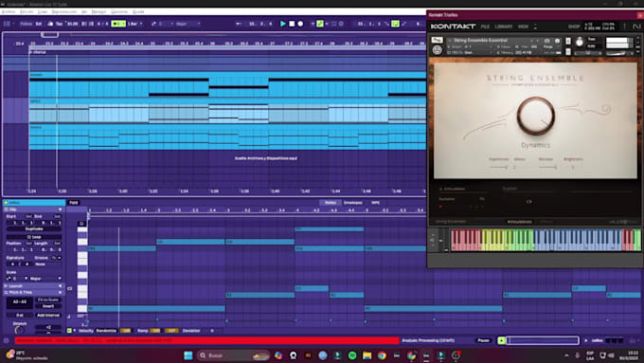The width and height of the screenshot is (644, 363).
Task: Click the tempo value field
Action: pos(72,24)
